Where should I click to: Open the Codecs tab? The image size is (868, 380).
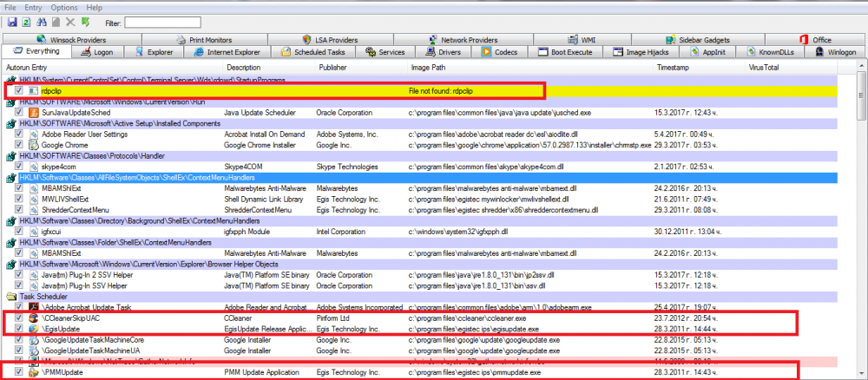point(501,52)
